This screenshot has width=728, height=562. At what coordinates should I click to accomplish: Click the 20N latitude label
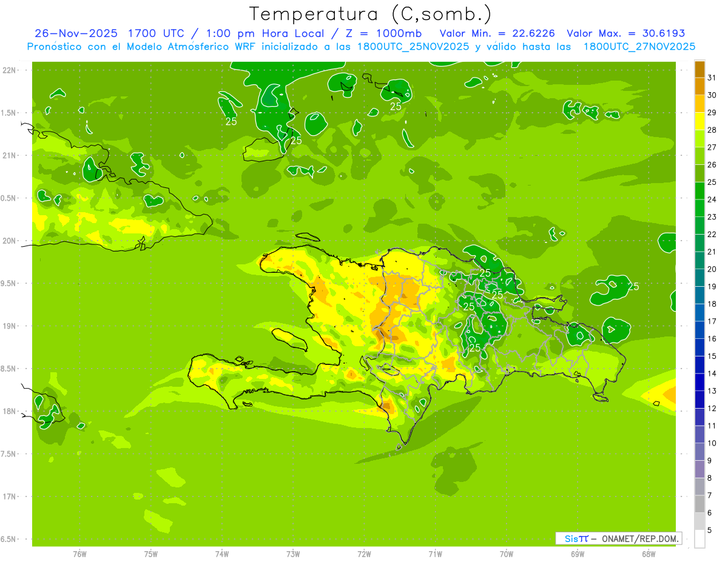8,241
